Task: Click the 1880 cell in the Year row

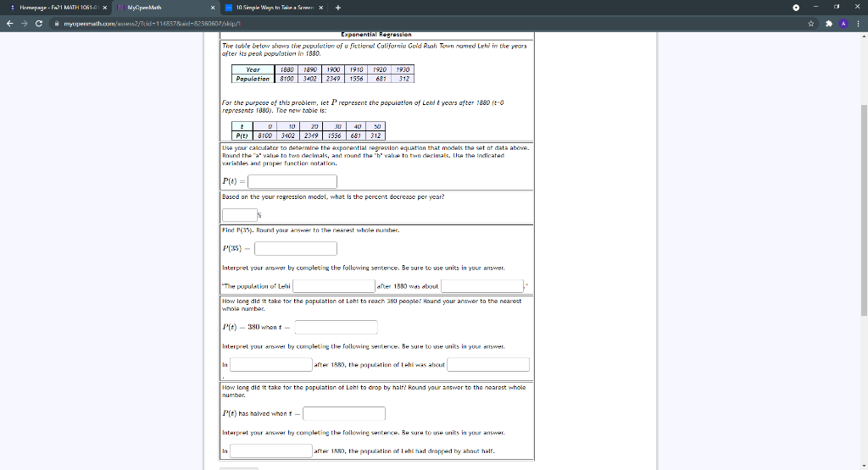Action: (x=287, y=69)
